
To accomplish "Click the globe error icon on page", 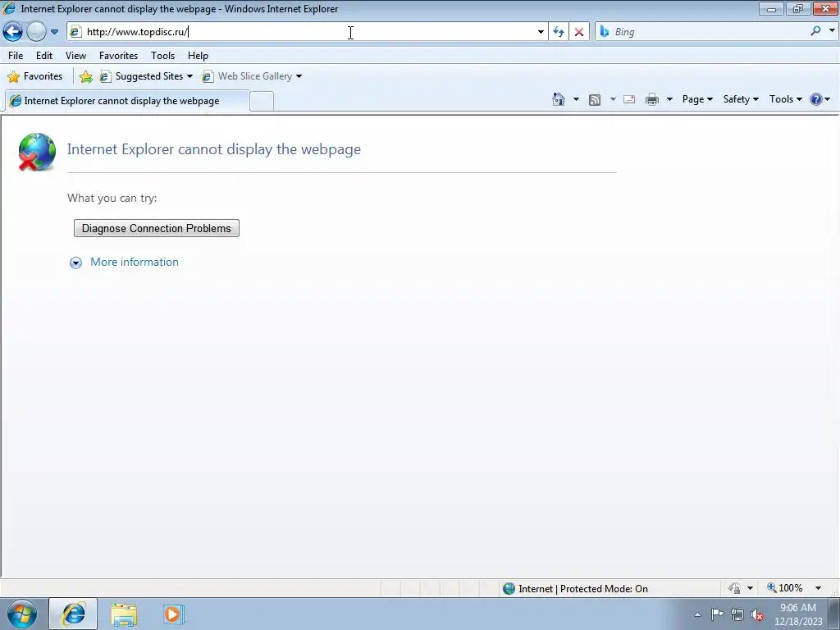I will tap(36, 152).
